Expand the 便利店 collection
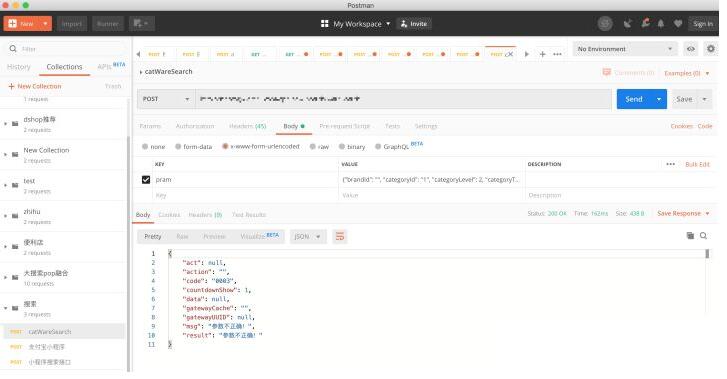 click(x=6, y=246)
